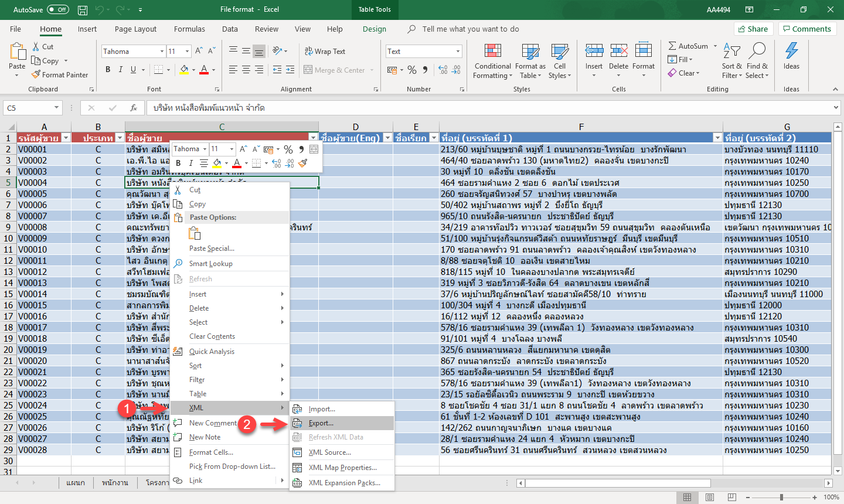Viewport: 844px width, 504px height.
Task: Toggle the AutoSave switch
Action: click(x=58, y=9)
